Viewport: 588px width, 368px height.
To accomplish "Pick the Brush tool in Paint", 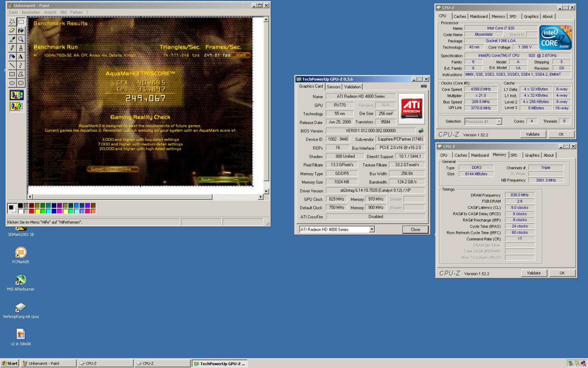I will click(21, 48).
